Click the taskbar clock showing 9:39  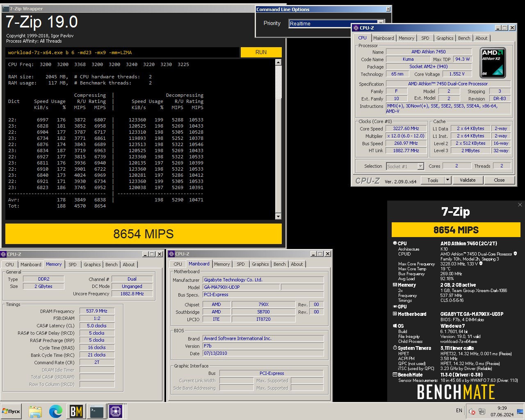pos(502,411)
